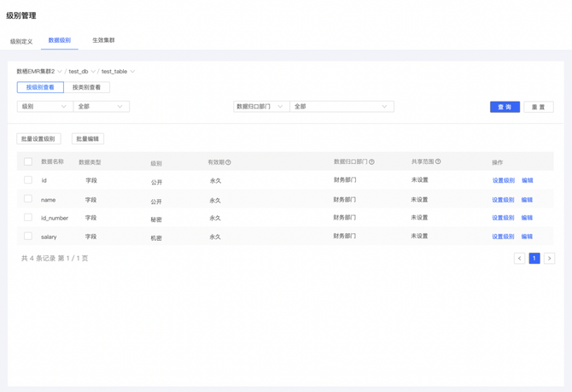The height and width of the screenshot is (392, 572).
Task: Open the test_table breadcrumb dropdown
Action: coord(118,72)
